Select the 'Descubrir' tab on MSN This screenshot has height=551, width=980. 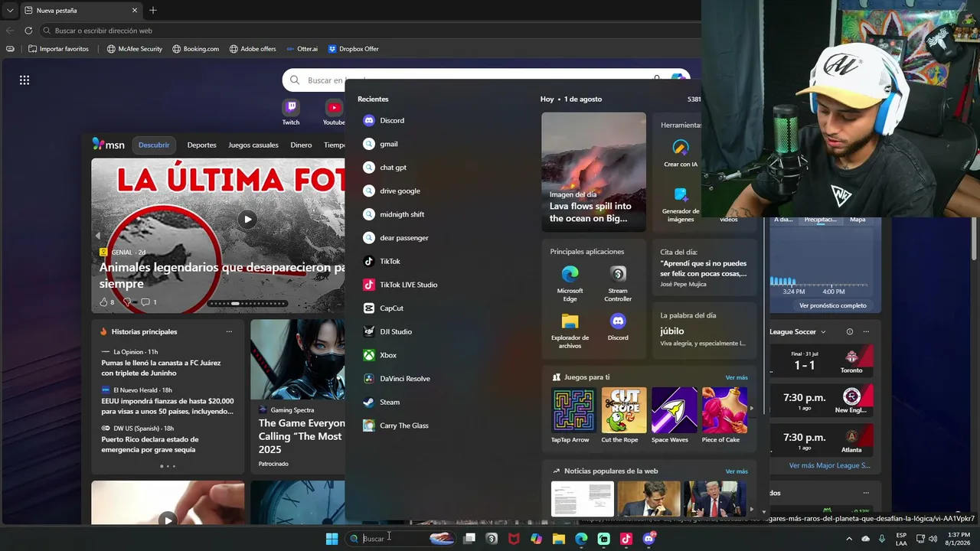pos(154,145)
